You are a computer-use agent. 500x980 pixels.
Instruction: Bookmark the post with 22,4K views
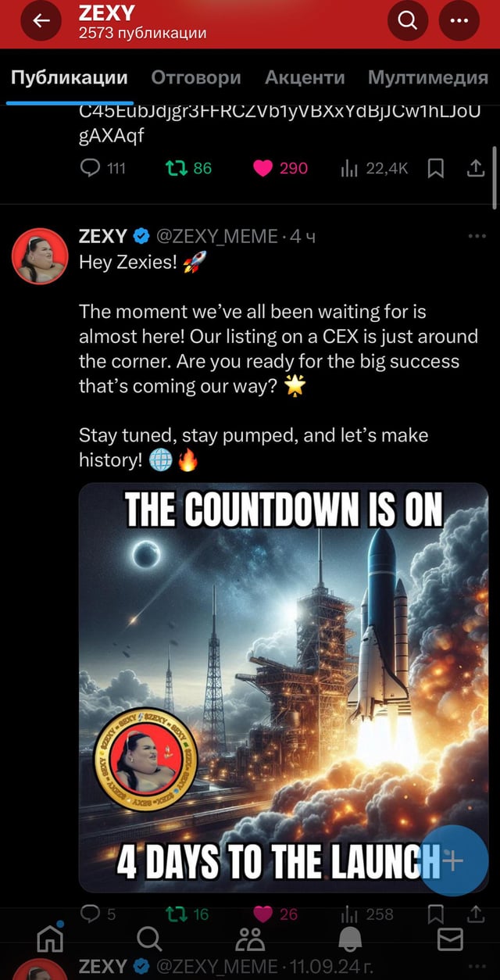(x=437, y=168)
